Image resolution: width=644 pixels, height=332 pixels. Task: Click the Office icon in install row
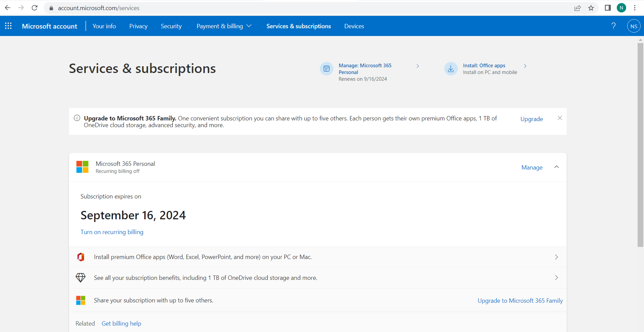point(81,257)
